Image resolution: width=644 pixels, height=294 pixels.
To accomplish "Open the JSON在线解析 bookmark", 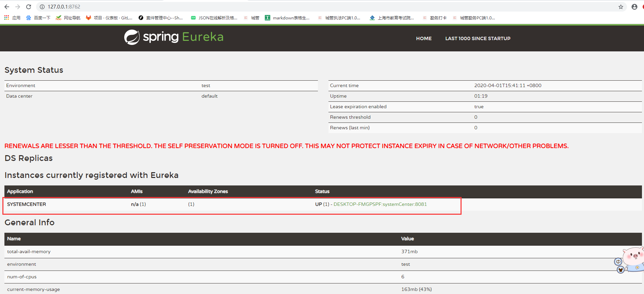I will 214,18.
